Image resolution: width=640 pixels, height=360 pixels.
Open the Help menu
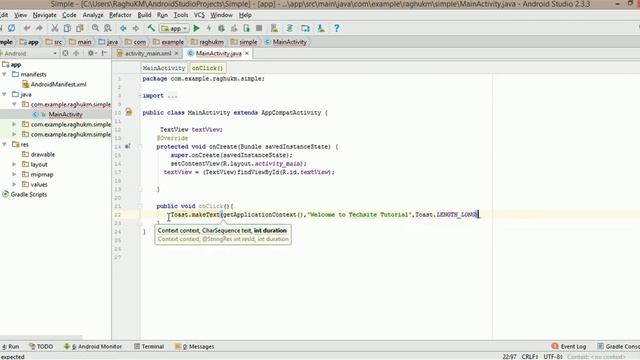(x=245, y=15)
